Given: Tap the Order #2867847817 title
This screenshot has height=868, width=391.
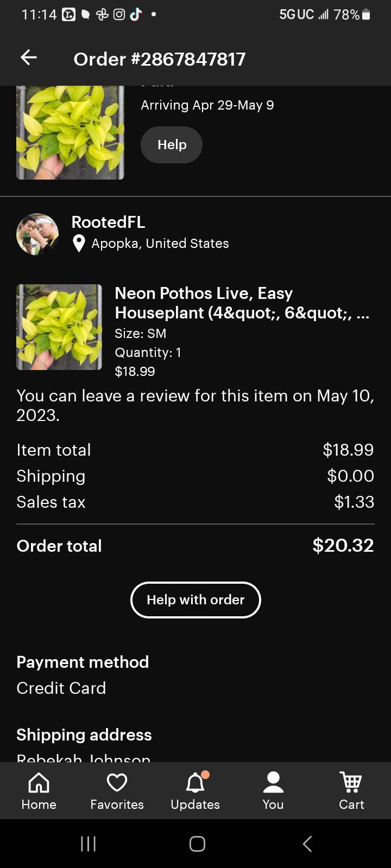Looking at the screenshot, I should pos(160,59).
